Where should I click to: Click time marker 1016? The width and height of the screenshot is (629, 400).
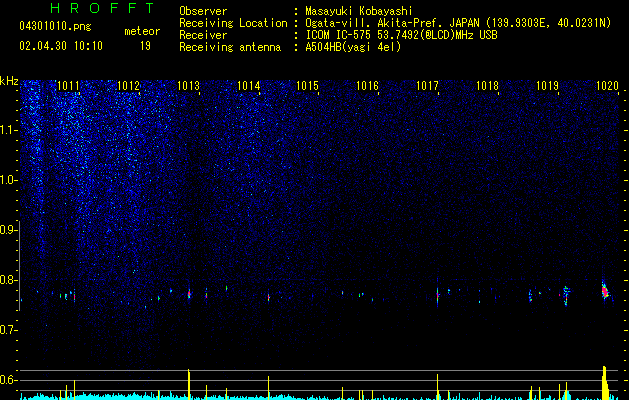coord(367,85)
